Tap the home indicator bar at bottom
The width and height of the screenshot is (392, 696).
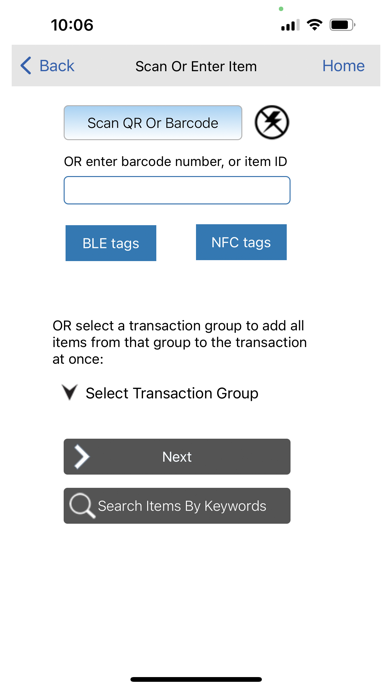coord(196,679)
